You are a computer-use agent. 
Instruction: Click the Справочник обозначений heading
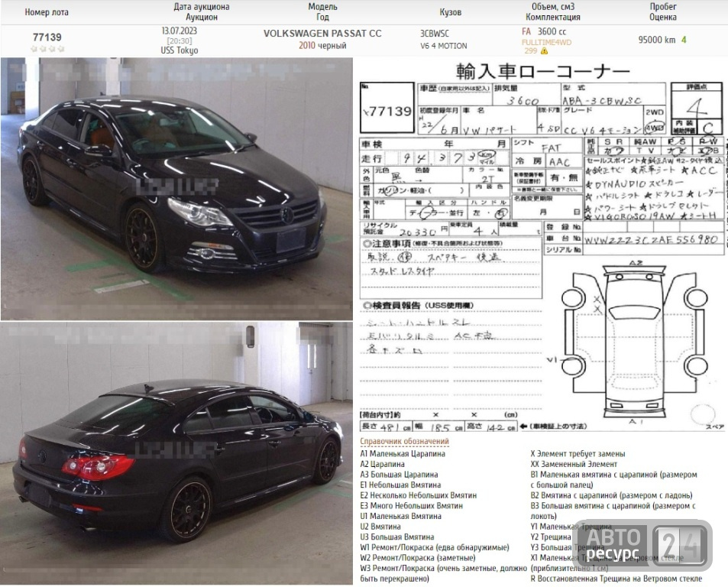404,441
